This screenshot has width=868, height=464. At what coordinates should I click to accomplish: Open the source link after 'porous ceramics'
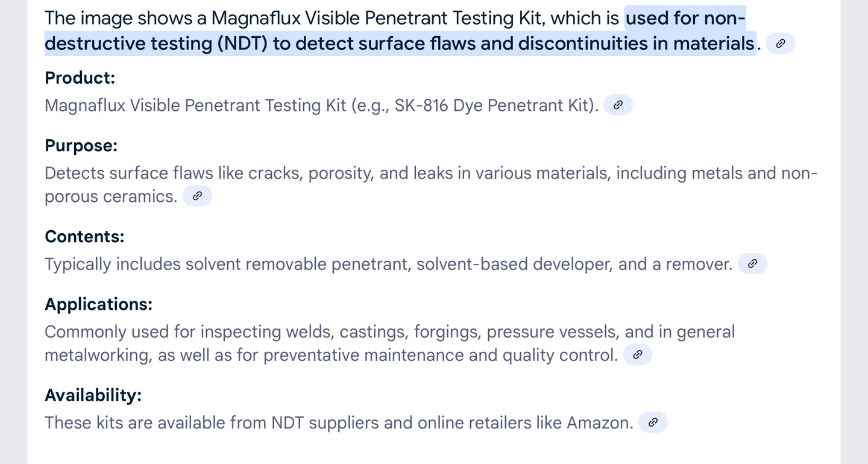point(197,196)
